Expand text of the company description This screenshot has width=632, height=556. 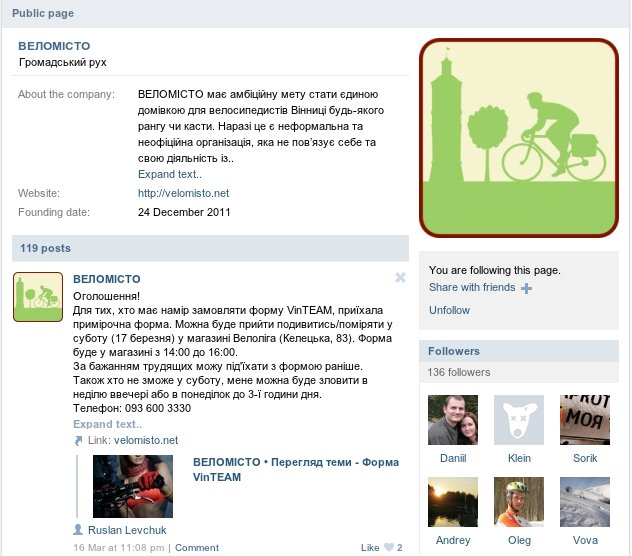point(170,174)
